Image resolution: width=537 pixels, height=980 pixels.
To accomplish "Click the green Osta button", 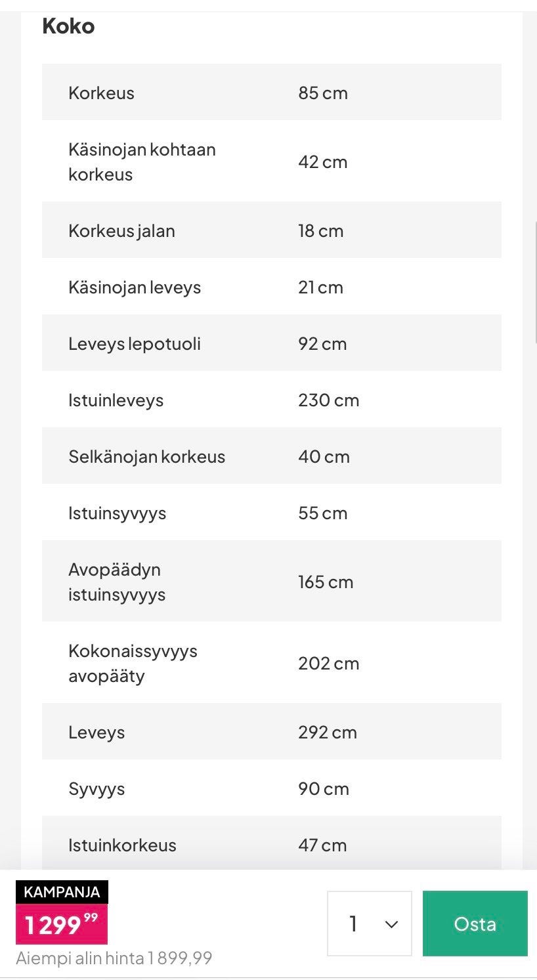I will [x=475, y=924].
